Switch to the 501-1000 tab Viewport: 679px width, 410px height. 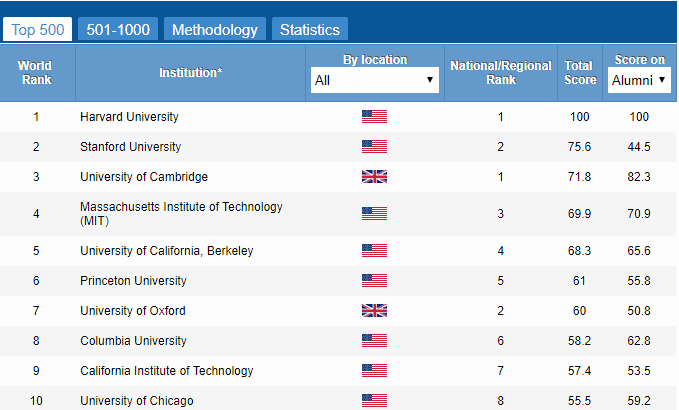click(118, 29)
